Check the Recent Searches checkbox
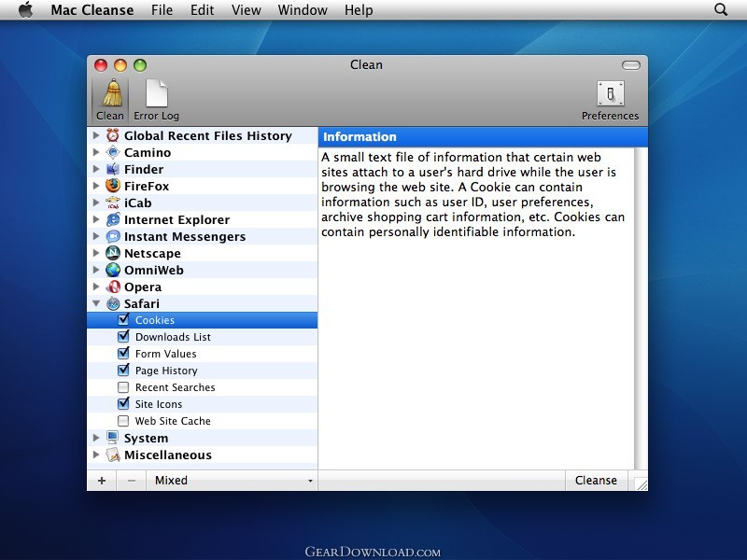 pos(123,387)
